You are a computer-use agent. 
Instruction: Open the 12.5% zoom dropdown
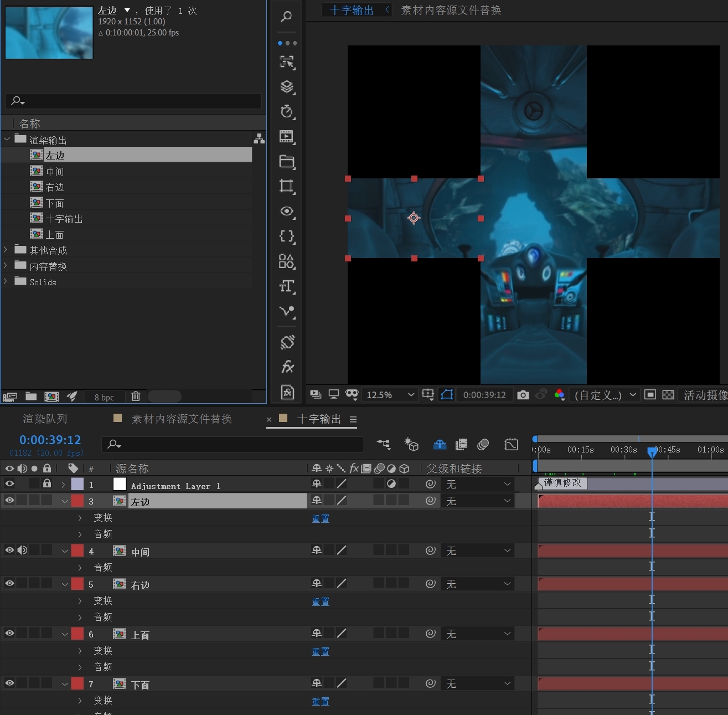(x=390, y=395)
